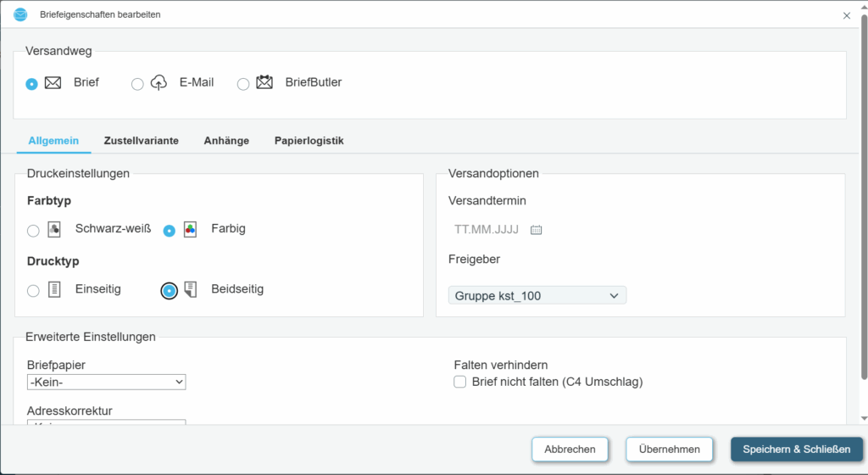Click the BriefButler envelope icon
The height and width of the screenshot is (475, 868).
[x=264, y=83]
